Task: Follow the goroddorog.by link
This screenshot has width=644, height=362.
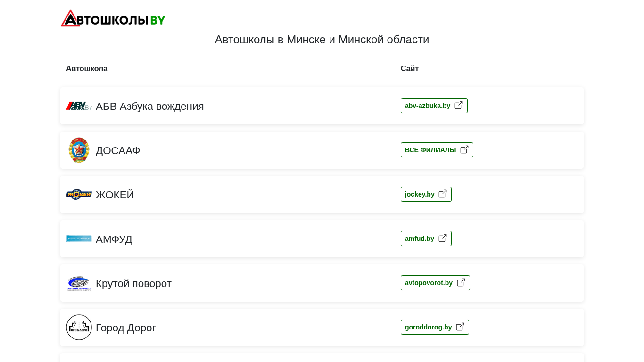Action: click(x=428, y=327)
